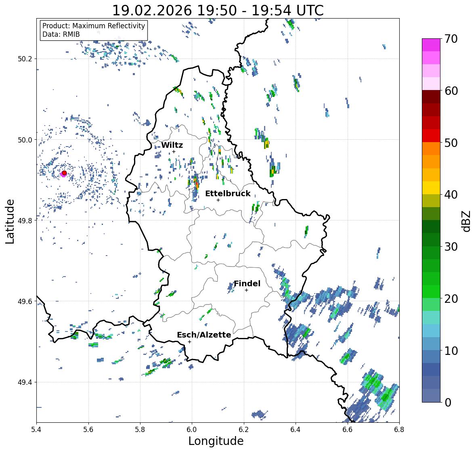Screen dimensions: 476x451
Task: Pick the magenta top colorbar segment
Action: point(431,45)
